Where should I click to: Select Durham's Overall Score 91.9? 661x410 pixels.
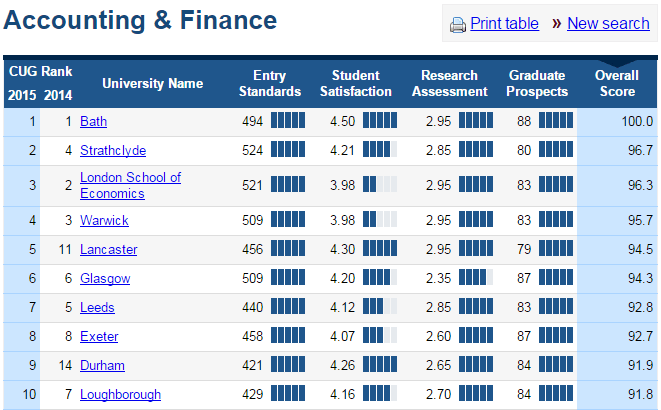[640, 366]
